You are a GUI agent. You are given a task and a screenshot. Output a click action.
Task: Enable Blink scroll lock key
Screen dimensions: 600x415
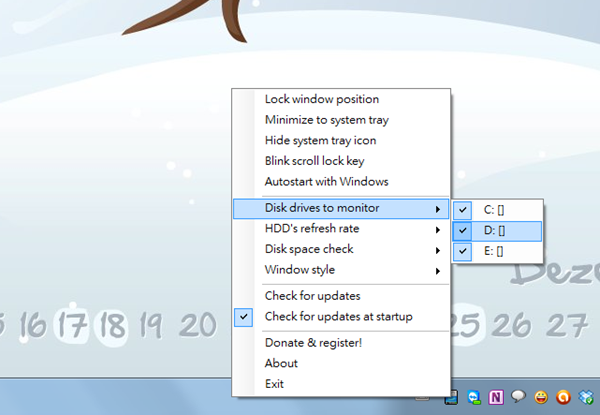(x=341, y=161)
